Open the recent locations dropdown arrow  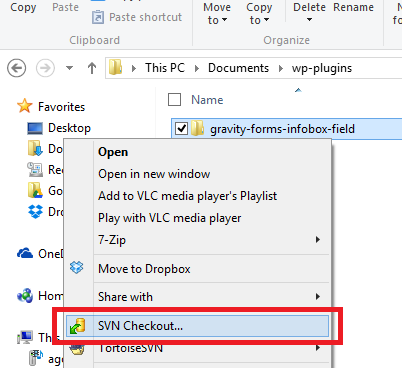tap(69, 68)
